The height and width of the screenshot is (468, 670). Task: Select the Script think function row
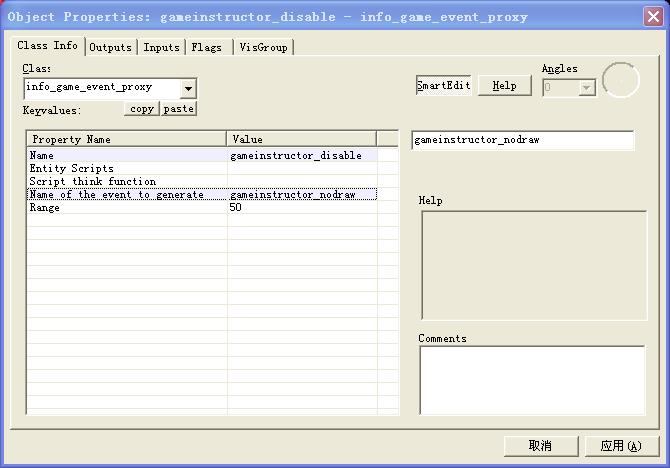pos(202,182)
